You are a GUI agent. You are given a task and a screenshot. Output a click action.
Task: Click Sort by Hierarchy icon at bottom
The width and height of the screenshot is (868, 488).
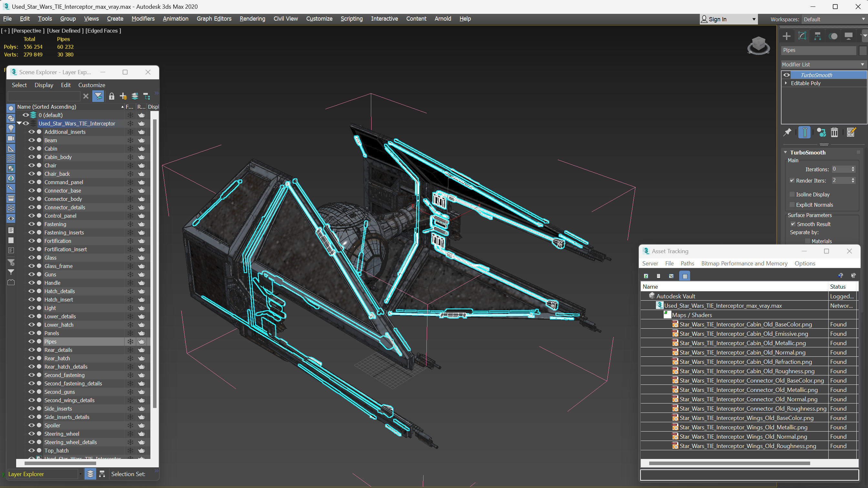[x=102, y=474]
